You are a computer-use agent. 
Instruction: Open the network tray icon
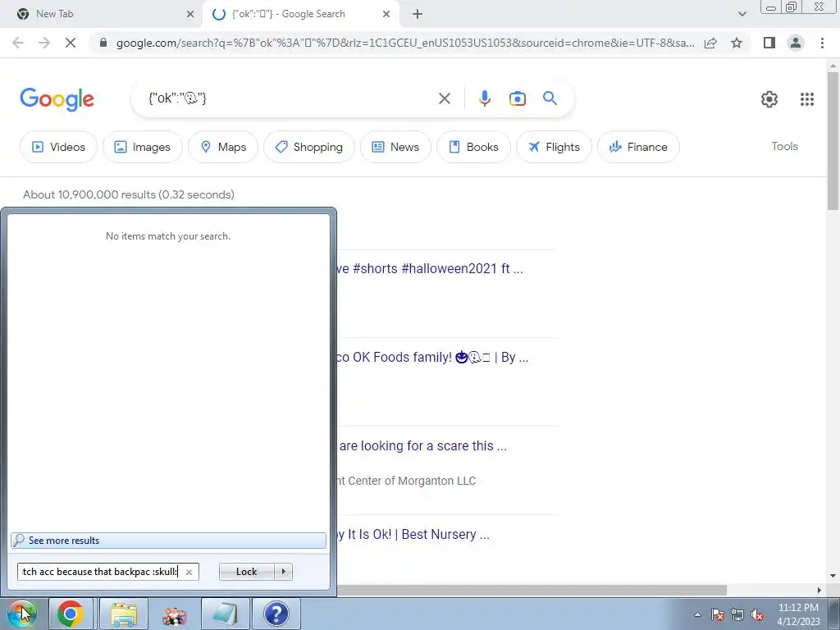[737, 614]
